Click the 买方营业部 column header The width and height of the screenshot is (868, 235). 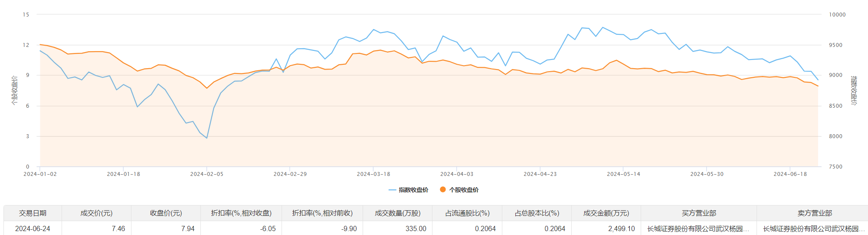click(698, 213)
